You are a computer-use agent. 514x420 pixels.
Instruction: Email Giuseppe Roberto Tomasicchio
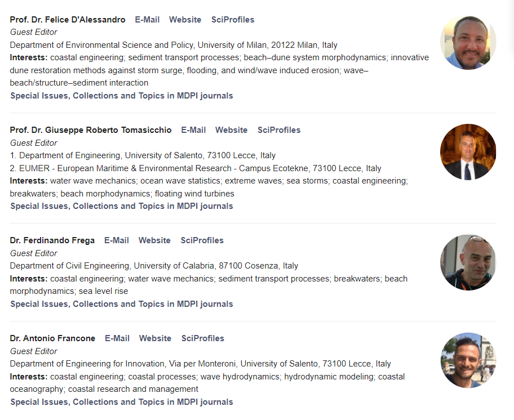tap(193, 130)
